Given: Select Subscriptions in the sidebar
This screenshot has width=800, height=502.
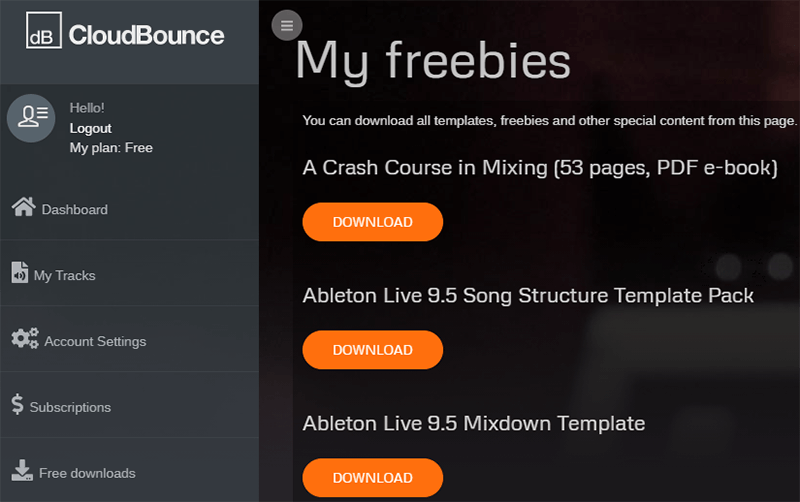Looking at the screenshot, I should [x=130, y=405].
